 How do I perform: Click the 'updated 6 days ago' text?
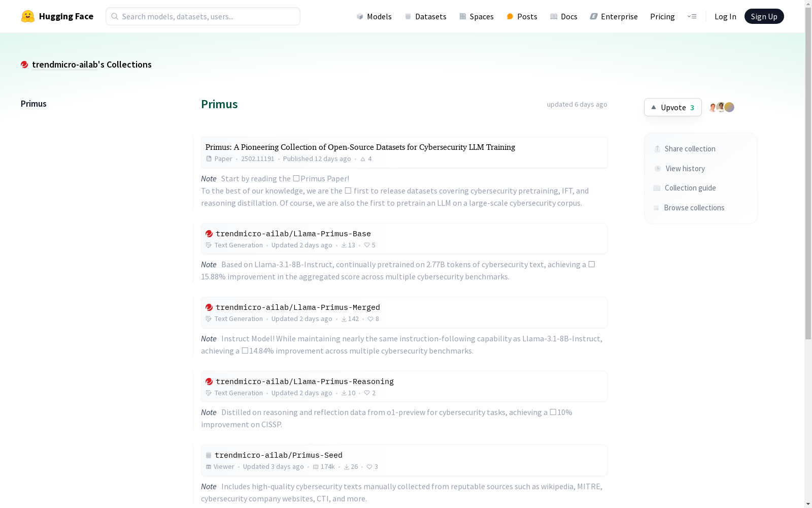click(x=577, y=104)
